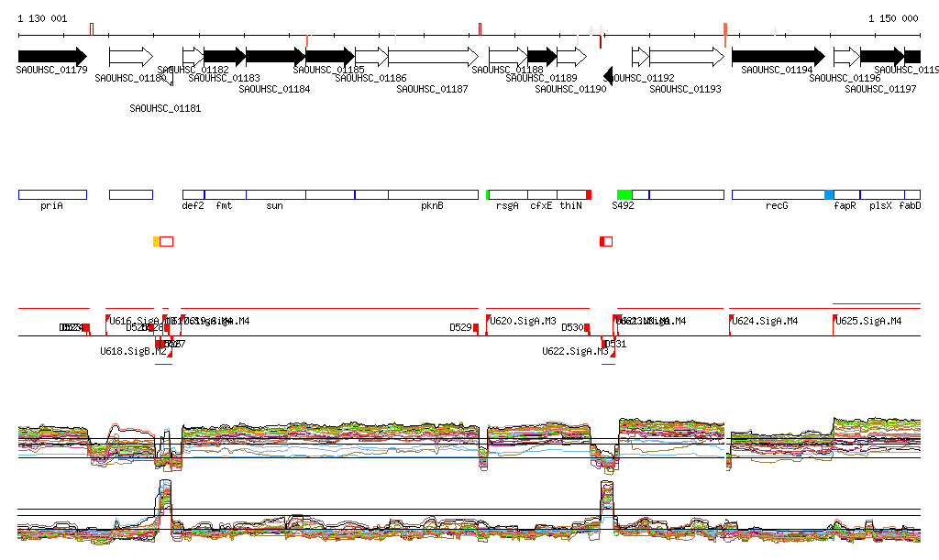
Task: Click the D530 terminator label
Action: point(572,327)
